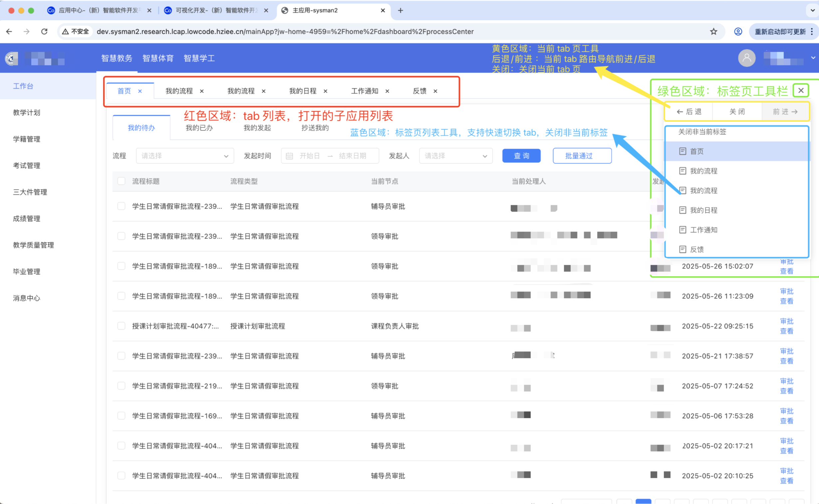Reload the page in browser
Screen dimensions: 819x504
(44, 32)
